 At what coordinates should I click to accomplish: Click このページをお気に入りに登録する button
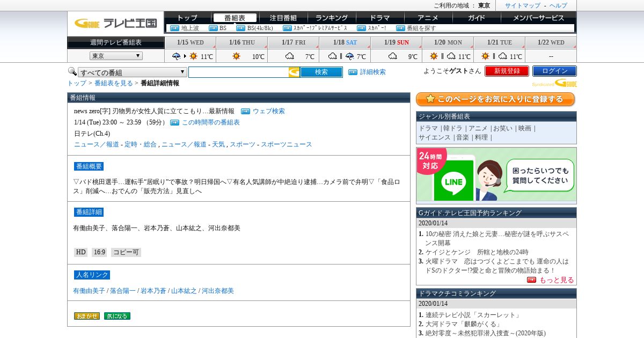(x=495, y=99)
